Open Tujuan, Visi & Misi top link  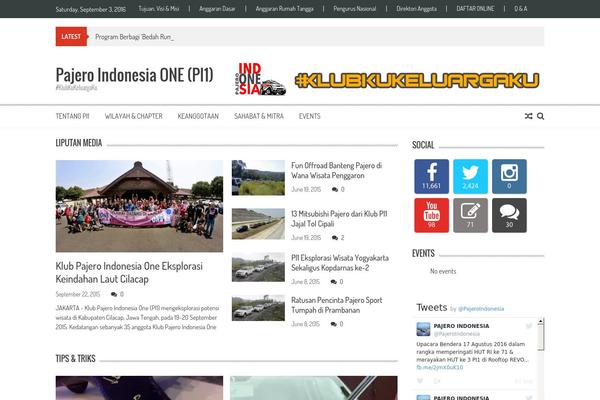point(159,8)
